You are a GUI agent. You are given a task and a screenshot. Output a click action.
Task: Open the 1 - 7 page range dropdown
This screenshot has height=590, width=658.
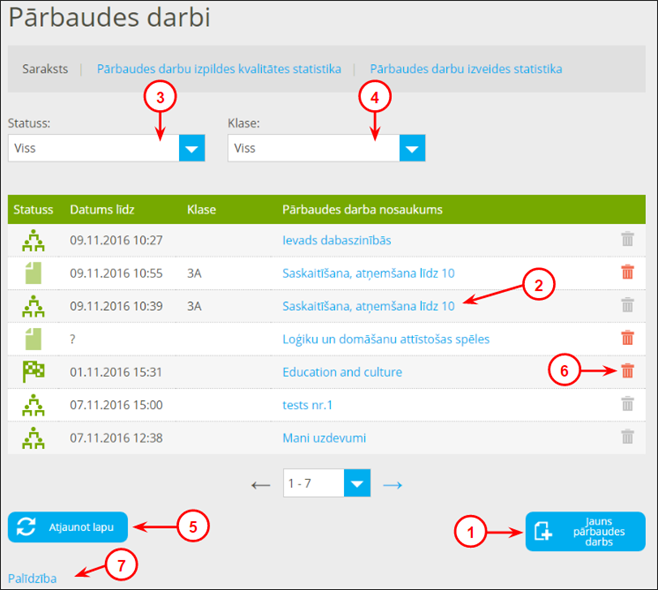[x=357, y=484]
